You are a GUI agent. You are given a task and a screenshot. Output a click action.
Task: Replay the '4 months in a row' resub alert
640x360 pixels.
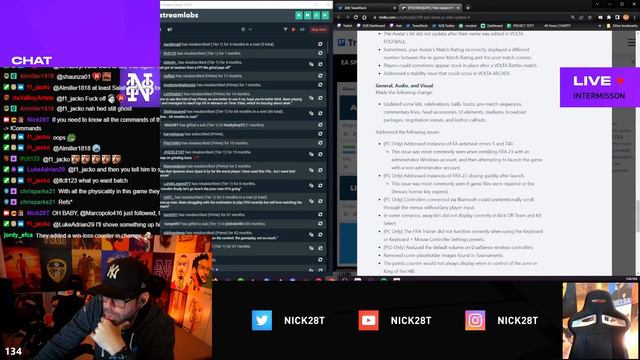(x=320, y=44)
